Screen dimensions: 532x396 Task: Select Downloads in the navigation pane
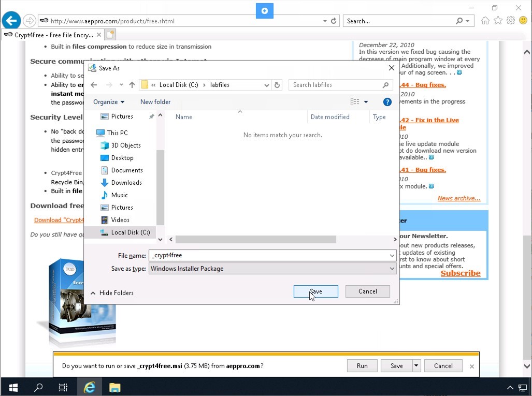[126, 183]
